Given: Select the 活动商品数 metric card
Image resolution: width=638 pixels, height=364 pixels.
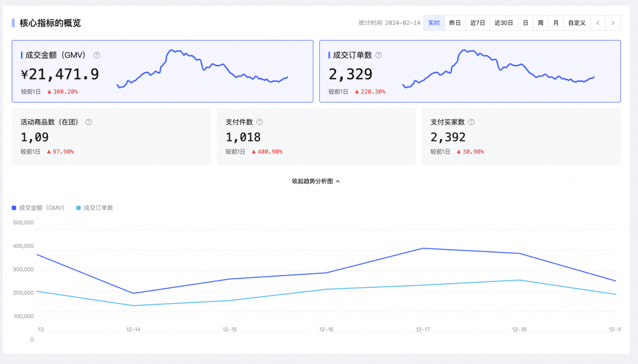Looking at the screenshot, I should (x=111, y=136).
